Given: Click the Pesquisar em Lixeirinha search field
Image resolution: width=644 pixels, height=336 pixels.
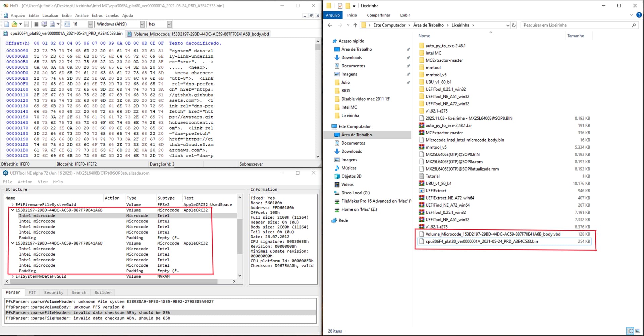Looking at the screenshot, I should (575, 25).
